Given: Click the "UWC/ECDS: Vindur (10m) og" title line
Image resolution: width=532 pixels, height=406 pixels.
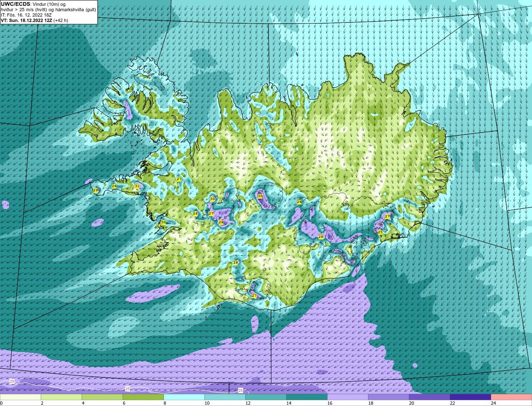Looking at the screenshot, I should coord(33,4).
